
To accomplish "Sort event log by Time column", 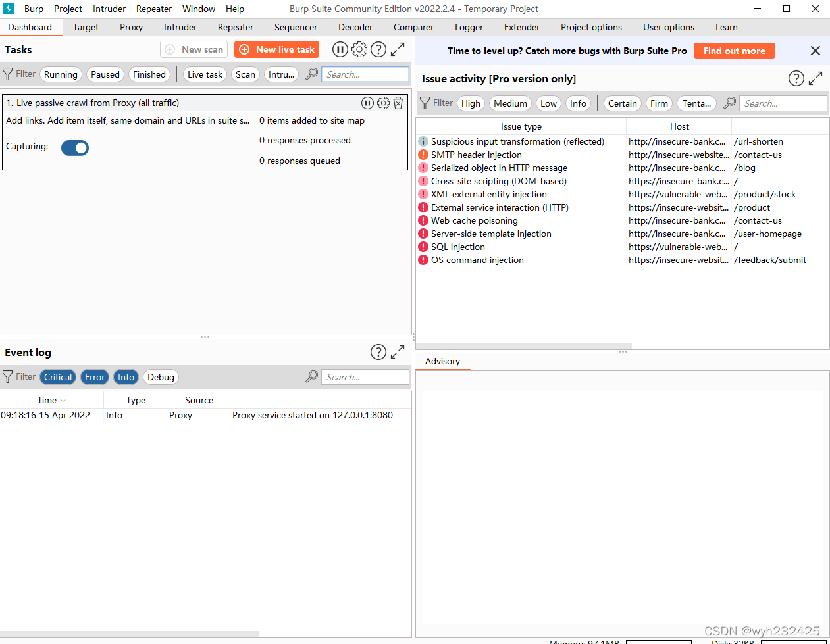I will click(51, 400).
